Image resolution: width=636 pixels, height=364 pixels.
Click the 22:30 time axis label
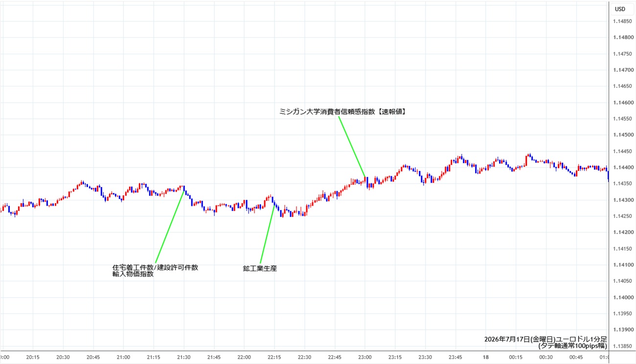pos(304,357)
